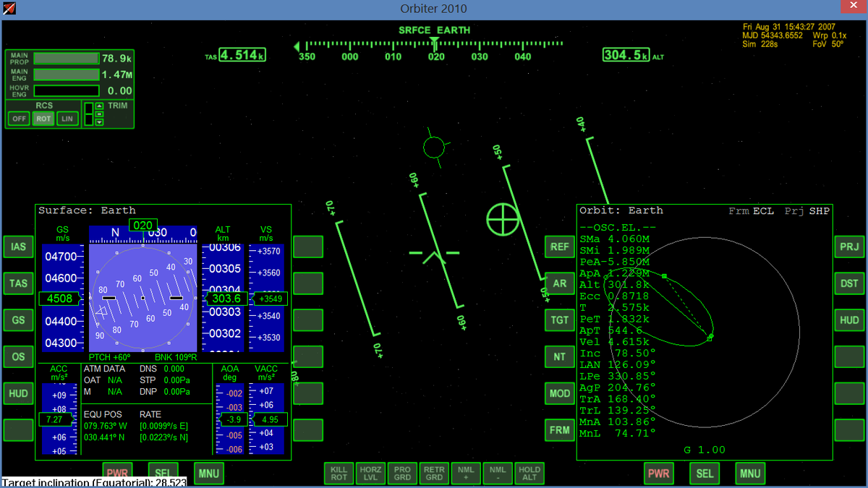This screenshot has height=488, width=868.
Task: Click NT button on Orbit MFD
Action: [x=560, y=356]
